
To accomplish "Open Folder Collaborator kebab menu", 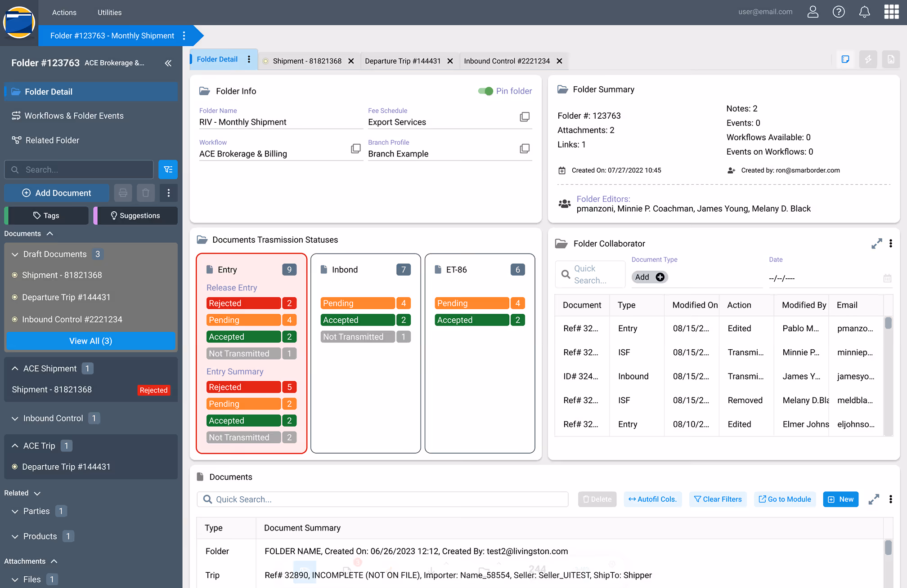I will (x=891, y=244).
